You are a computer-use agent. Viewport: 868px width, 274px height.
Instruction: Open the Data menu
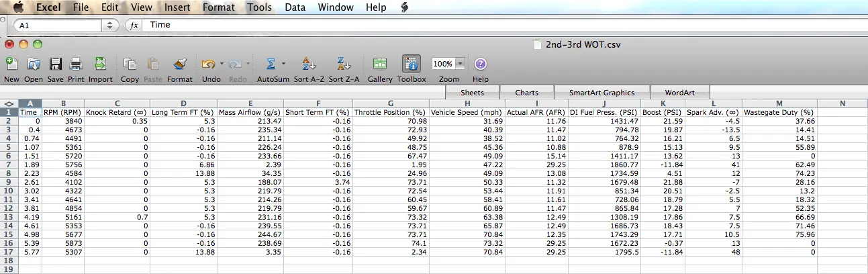click(295, 7)
